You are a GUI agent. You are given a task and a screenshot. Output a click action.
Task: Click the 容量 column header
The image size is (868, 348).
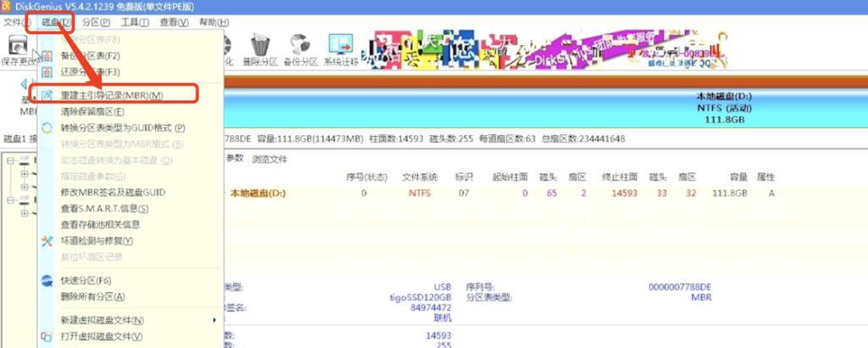pyautogui.click(x=738, y=177)
